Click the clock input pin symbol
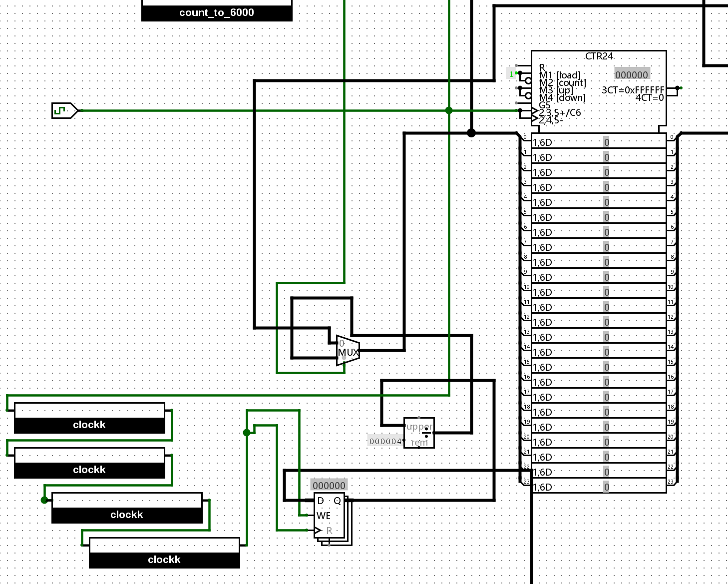The image size is (728, 584). [64, 110]
